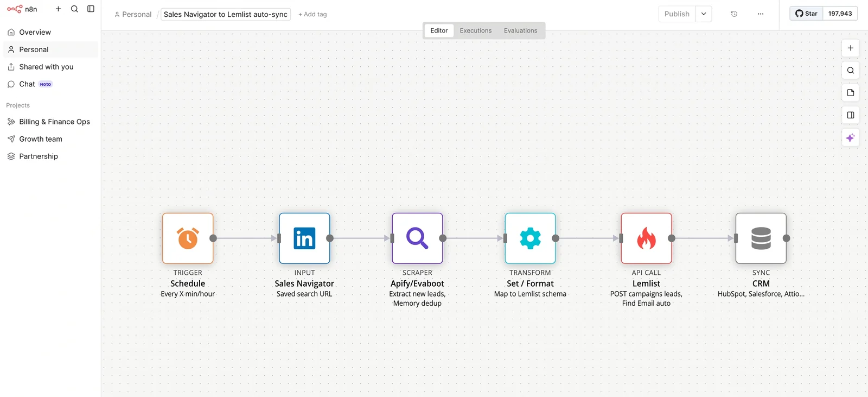Click Add tag
Image resolution: width=868 pixels, height=397 pixels.
[x=312, y=14]
